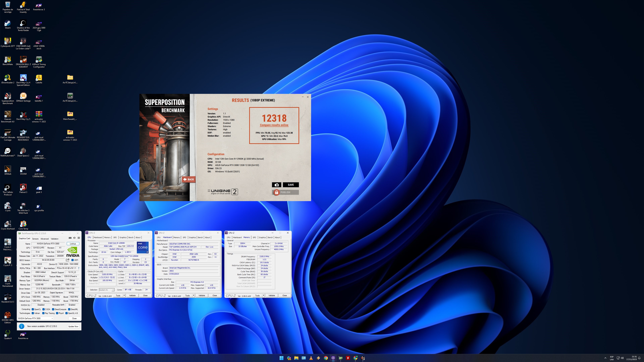Click the BIOS Version field 94.02.85.00.B0
The image size is (644, 362).
(x=48, y=260)
